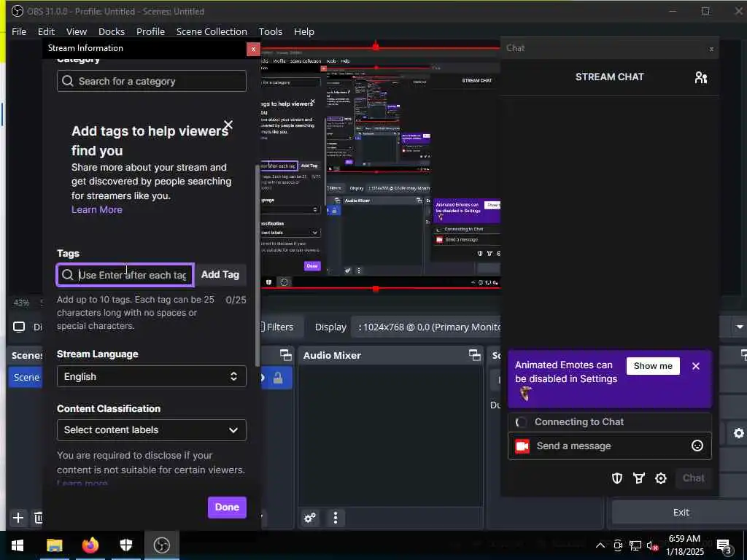The height and width of the screenshot is (560, 747).
Task: Close the Add tags tip with its X
Action: pyautogui.click(x=228, y=125)
